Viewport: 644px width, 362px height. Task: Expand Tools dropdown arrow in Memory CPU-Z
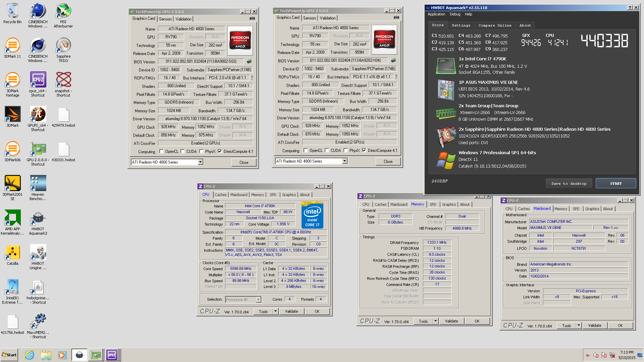pyautogui.click(x=435, y=321)
